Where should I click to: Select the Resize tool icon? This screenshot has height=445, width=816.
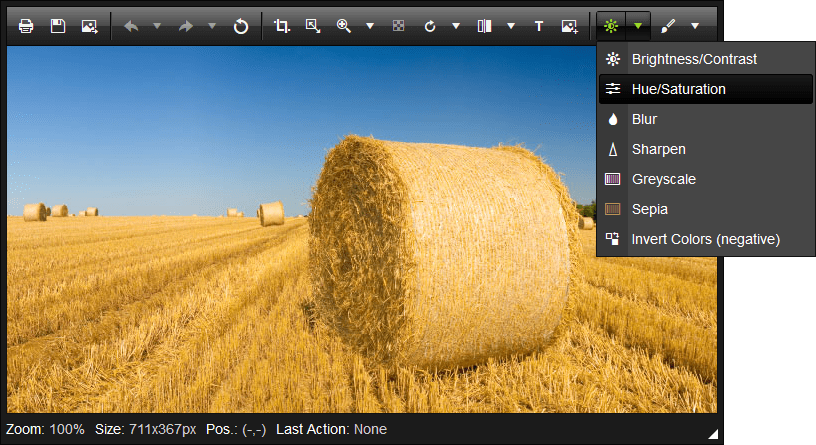coord(312,26)
